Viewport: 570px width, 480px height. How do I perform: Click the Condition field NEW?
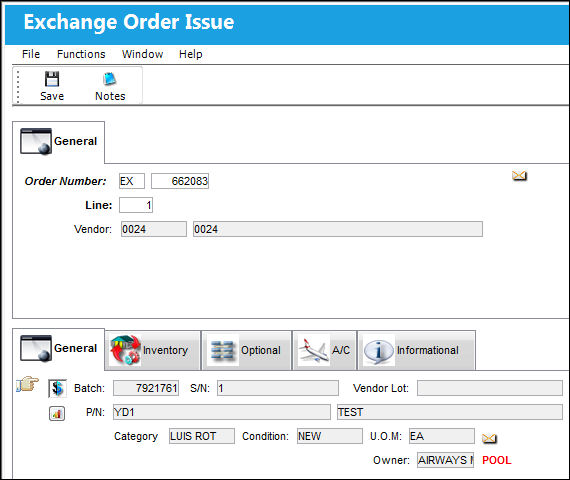click(330, 436)
